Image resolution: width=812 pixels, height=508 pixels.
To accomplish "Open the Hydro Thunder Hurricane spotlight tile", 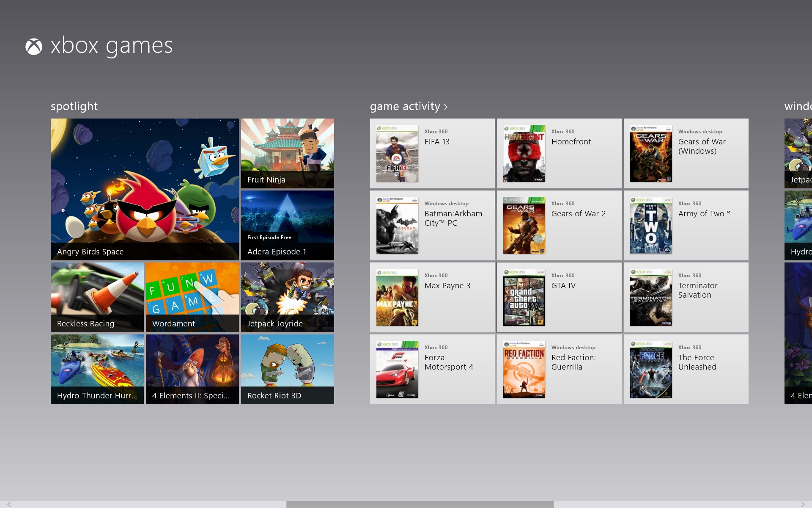I will click(x=97, y=369).
